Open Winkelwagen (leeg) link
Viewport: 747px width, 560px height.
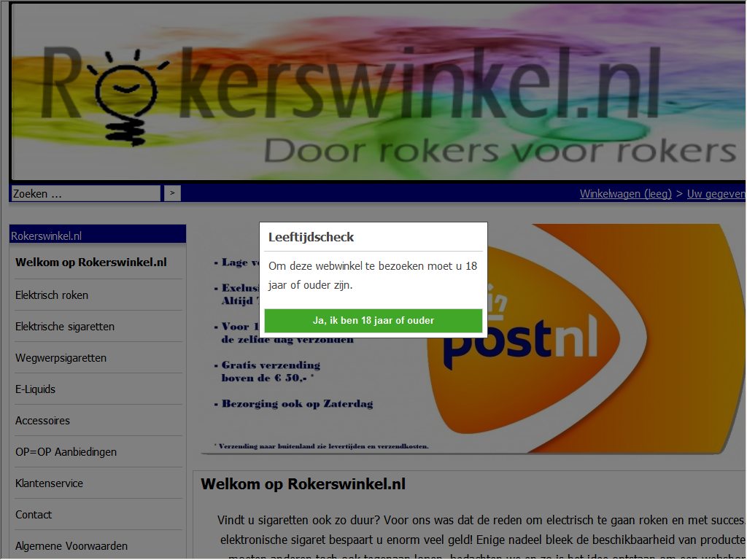(625, 194)
